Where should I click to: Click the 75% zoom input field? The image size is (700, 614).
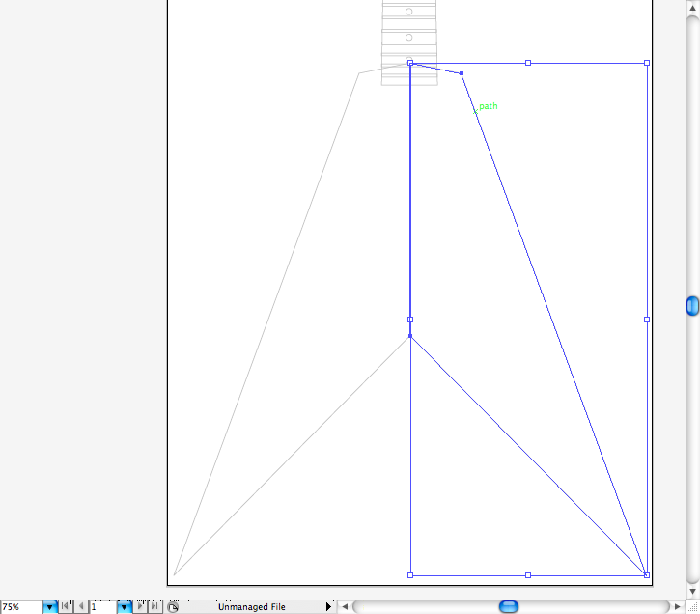click(20, 607)
